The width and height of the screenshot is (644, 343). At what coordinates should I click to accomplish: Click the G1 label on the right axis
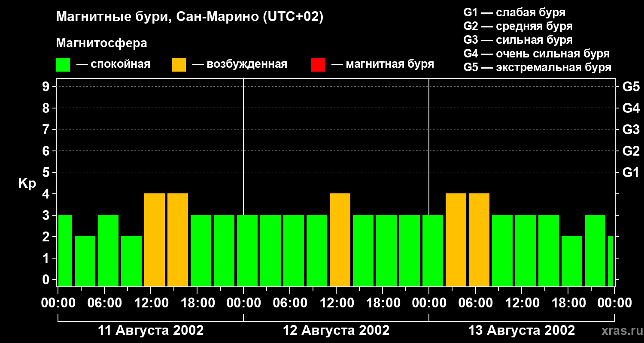click(631, 172)
